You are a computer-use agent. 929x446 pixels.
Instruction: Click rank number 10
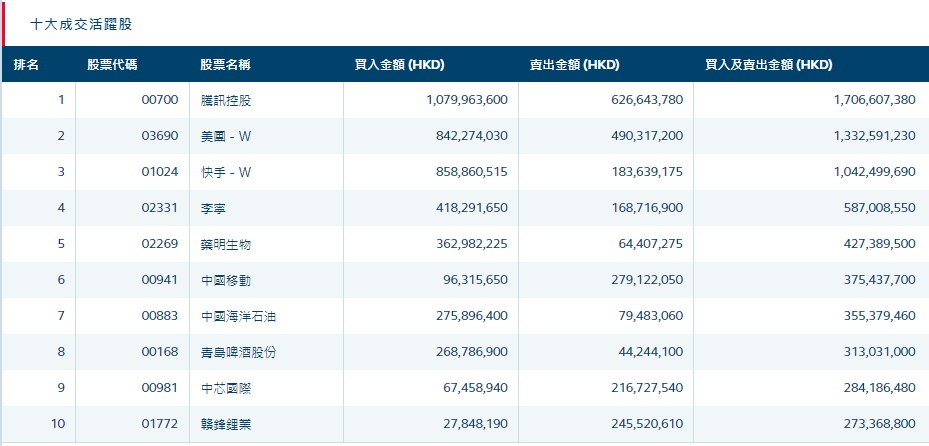pos(58,425)
